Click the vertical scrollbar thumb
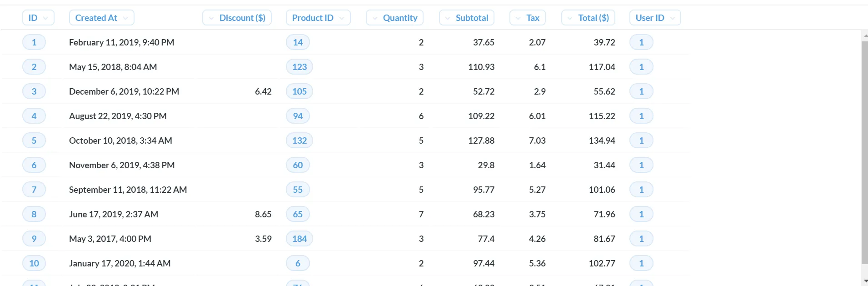868x286 pixels. [865, 153]
